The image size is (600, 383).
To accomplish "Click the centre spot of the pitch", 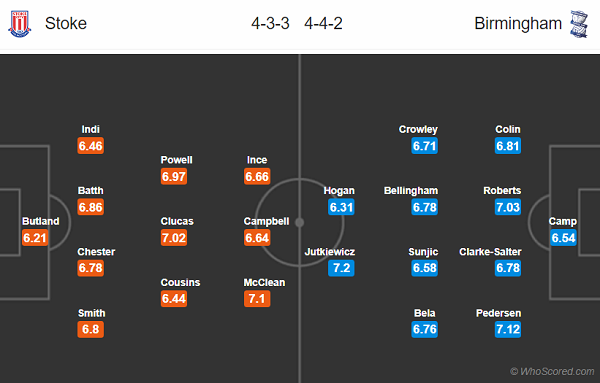I will (300, 222).
